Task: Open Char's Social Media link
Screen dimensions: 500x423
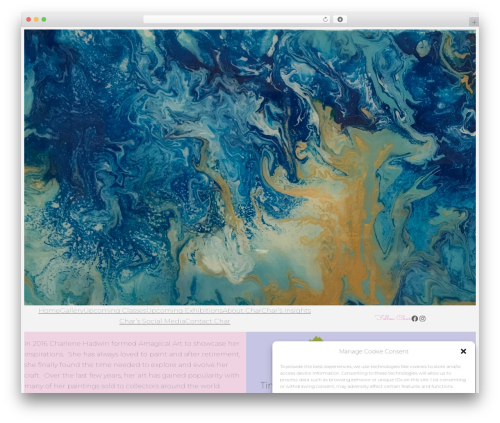Action: pyautogui.click(x=152, y=321)
